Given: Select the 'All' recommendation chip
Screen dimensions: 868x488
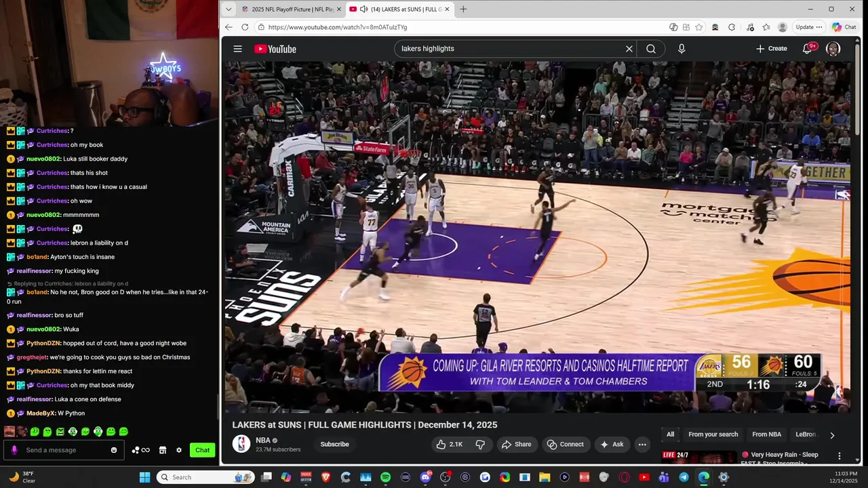Looking at the screenshot, I should 670,434.
